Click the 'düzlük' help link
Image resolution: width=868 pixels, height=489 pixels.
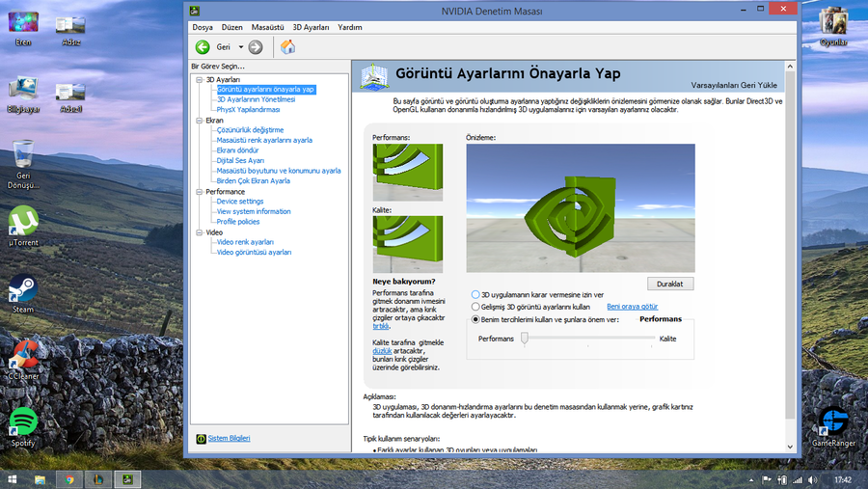point(382,351)
